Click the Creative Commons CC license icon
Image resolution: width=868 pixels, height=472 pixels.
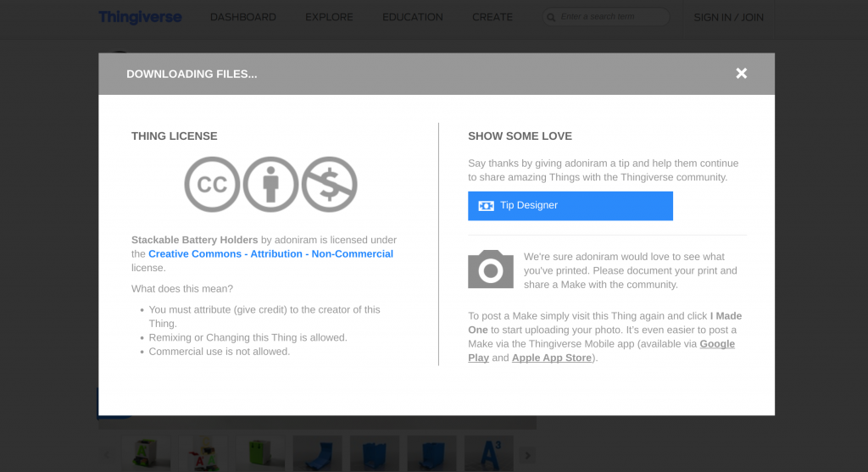tap(212, 184)
